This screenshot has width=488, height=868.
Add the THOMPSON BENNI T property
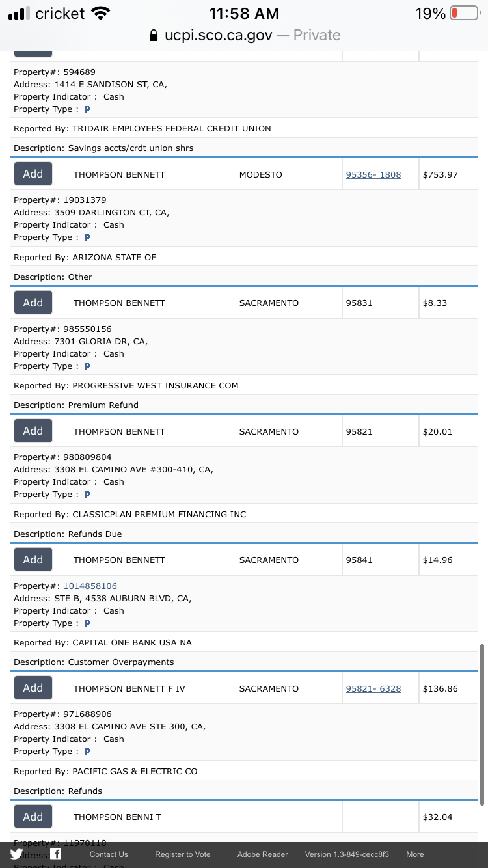tap(33, 817)
